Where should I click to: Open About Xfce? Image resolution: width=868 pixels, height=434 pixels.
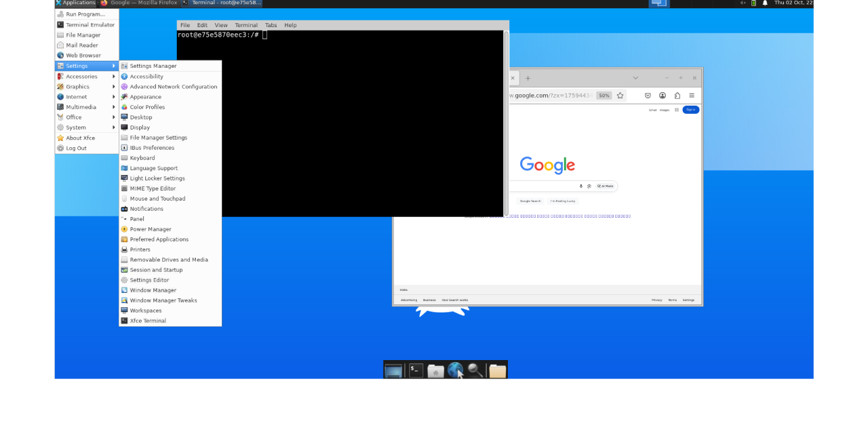click(87, 138)
